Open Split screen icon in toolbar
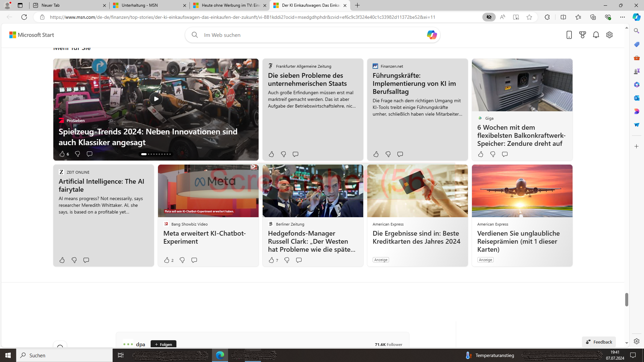 coord(563,17)
